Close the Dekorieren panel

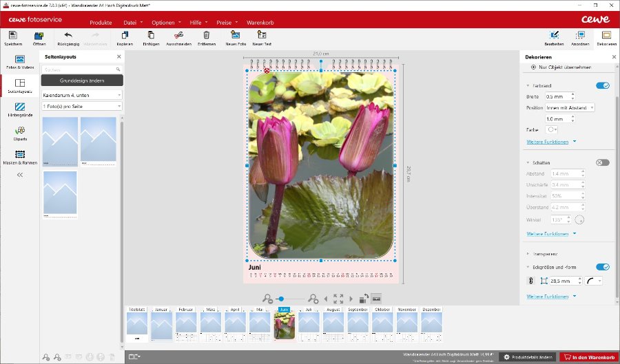click(x=614, y=57)
